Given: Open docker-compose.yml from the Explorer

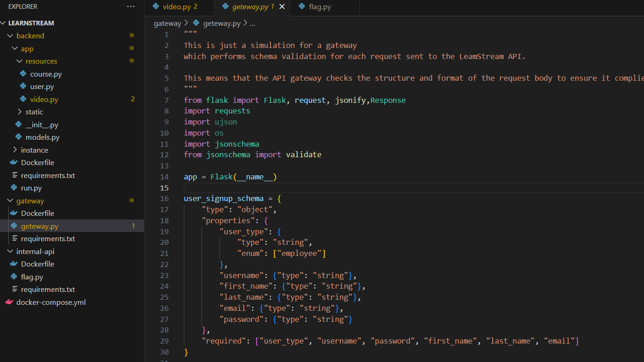Looking at the screenshot, I should 51,303.
